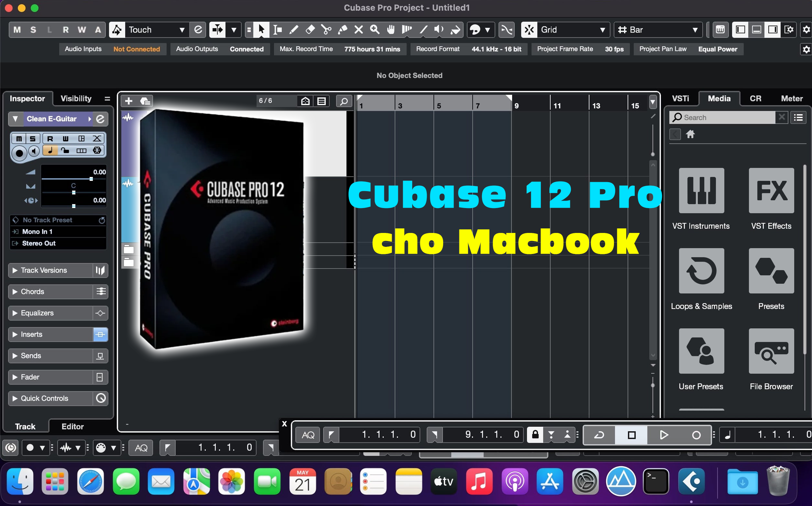Open Channel Settings for Clean E-Guitar

(x=100, y=119)
